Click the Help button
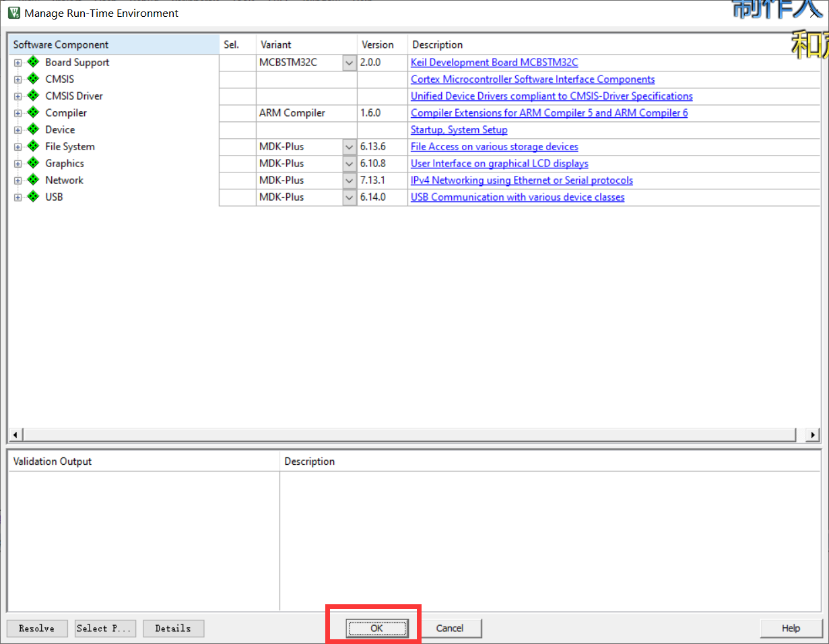This screenshot has width=829, height=644. pos(791,628)
